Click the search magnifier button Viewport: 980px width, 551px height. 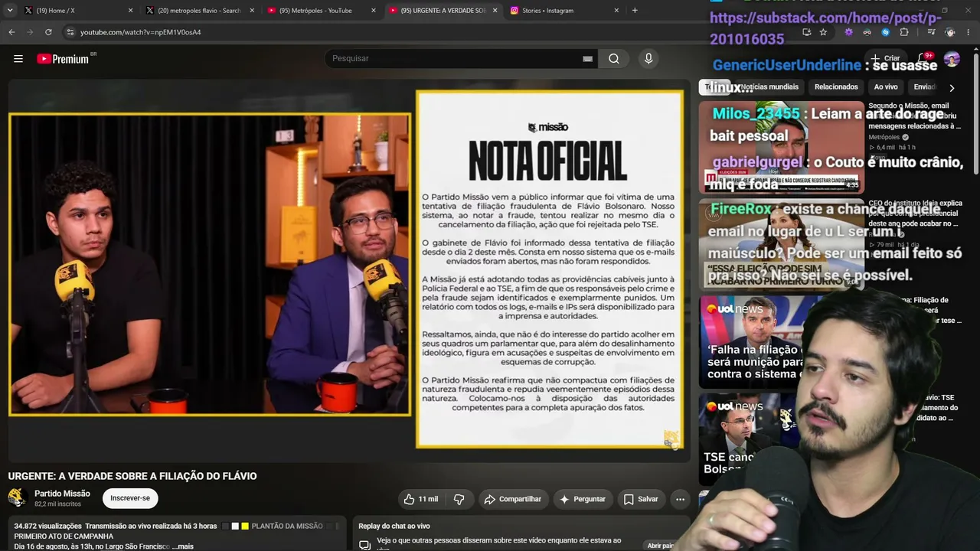(x=614, y=59)
